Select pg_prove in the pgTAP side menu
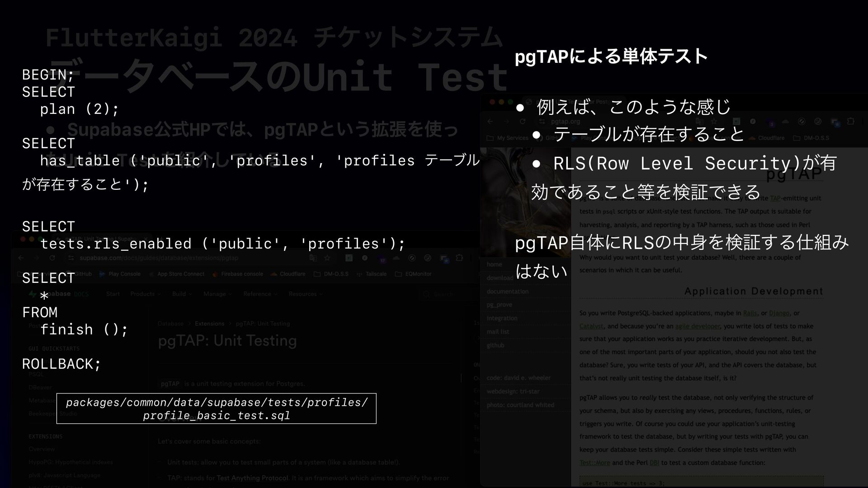The height and width of the screenshot is (488, 868). pyautogui.click(x=499, y=305)
